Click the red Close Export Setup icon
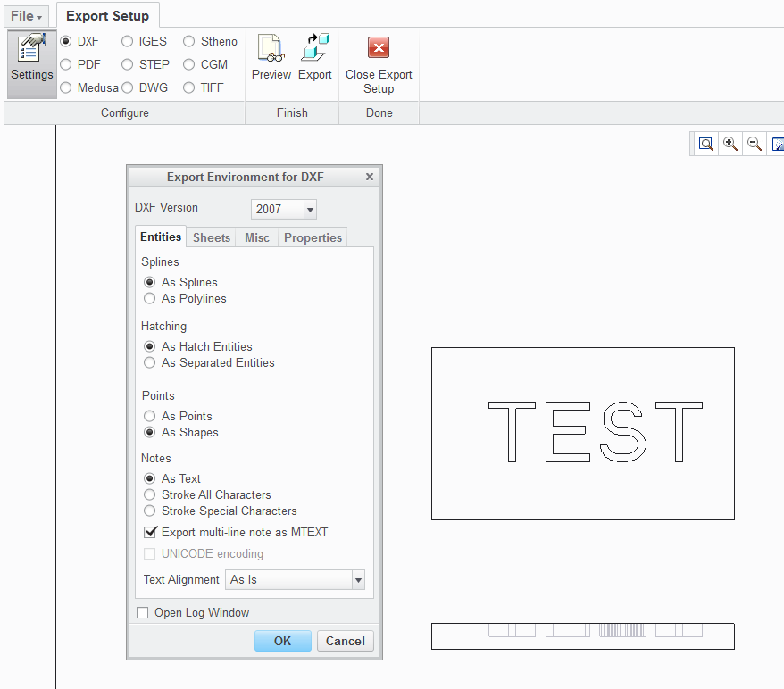 (379, 48)
